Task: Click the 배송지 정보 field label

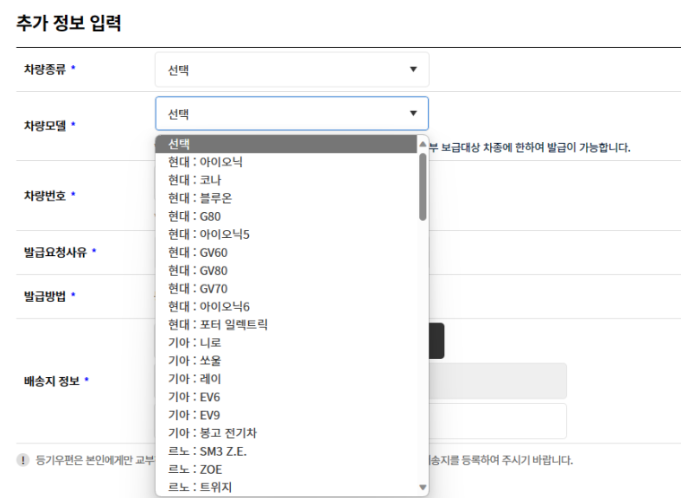Action: (x=52, y=381)
